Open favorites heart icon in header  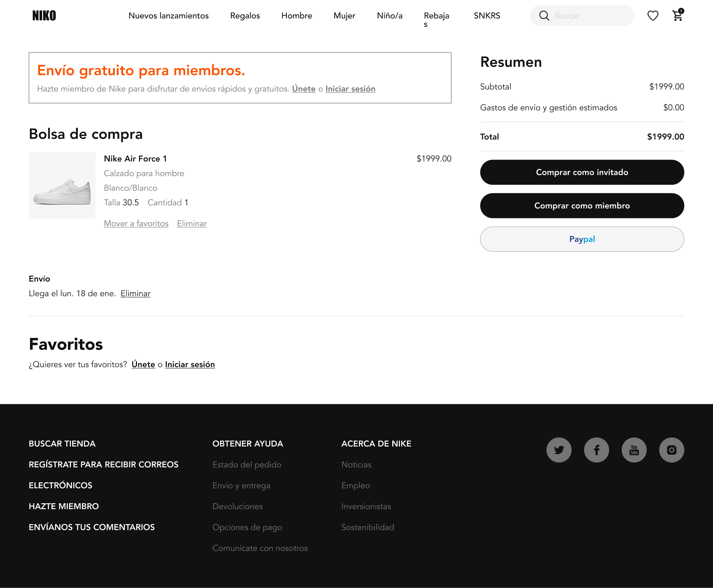coord(653,16)
